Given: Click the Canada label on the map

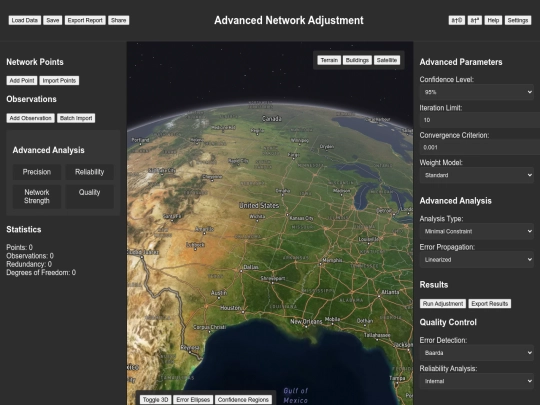Looking at the screenshot, I should point(272,119).
